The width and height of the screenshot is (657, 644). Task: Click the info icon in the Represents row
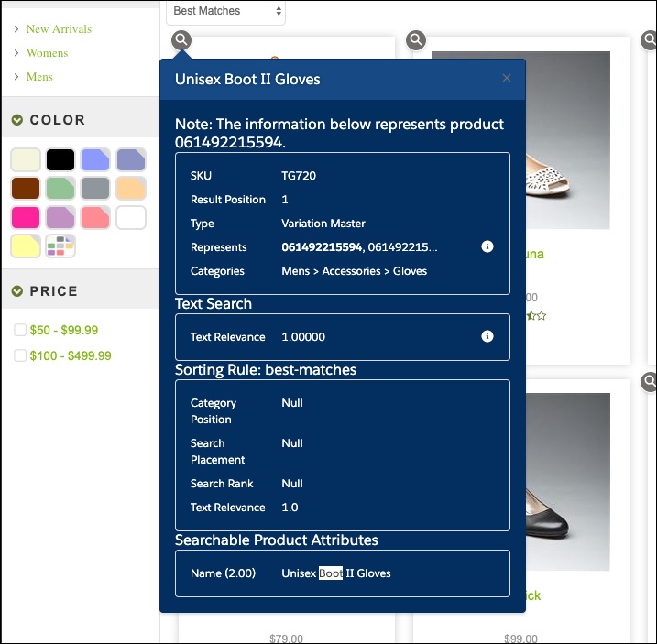coord(487,246)
